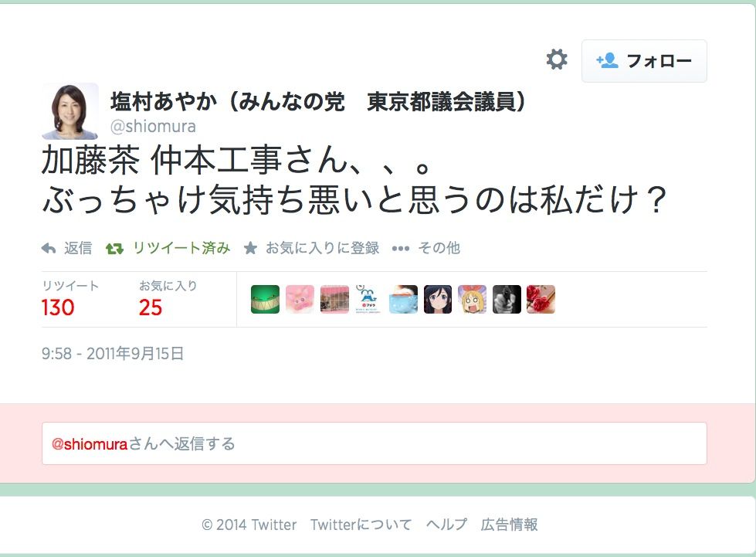
Task: Click the green grinning mouth avatar
Action: click(265, 299)
